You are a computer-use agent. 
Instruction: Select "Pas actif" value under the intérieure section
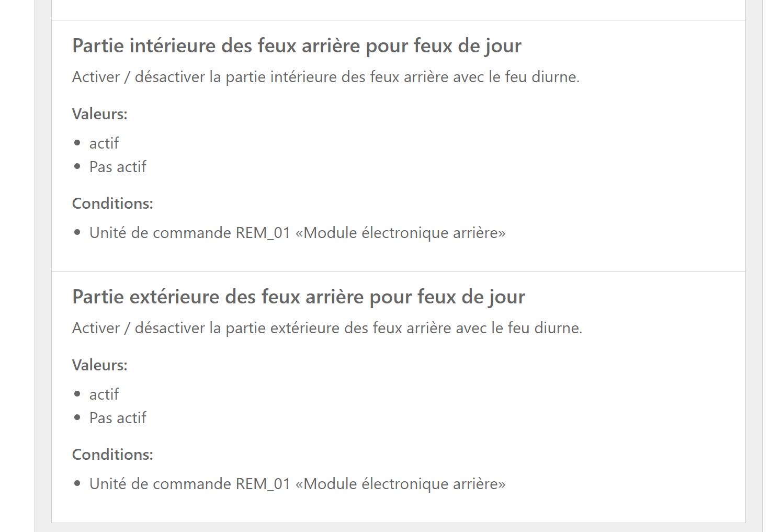118,167
